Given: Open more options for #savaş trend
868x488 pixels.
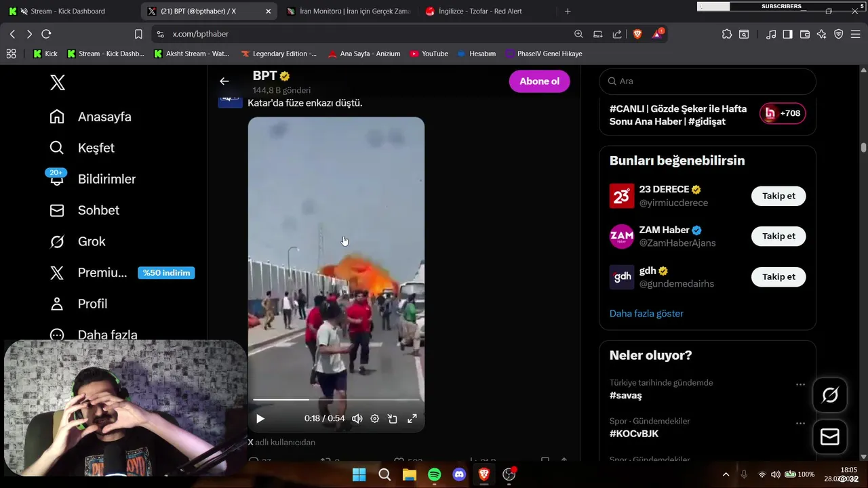Looking at the screenshot, I should 800,384.
